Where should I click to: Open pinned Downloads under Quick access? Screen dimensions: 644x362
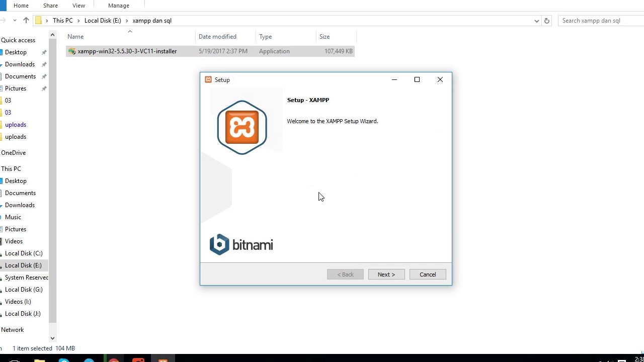coord(20,64)
